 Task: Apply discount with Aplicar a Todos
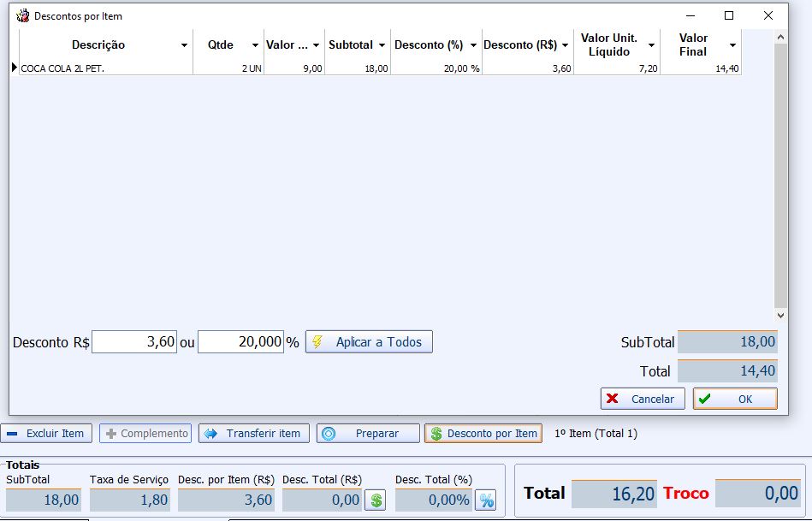[x=369, y=342]
